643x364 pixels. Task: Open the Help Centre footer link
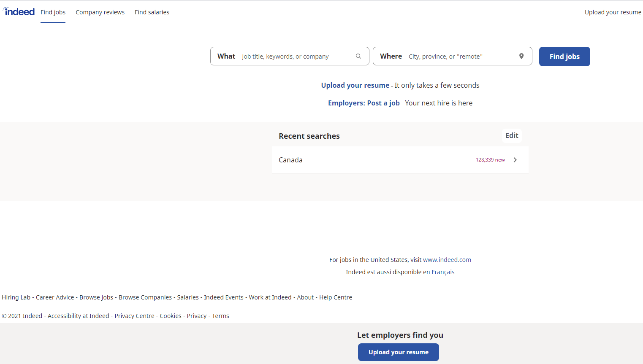335,297
